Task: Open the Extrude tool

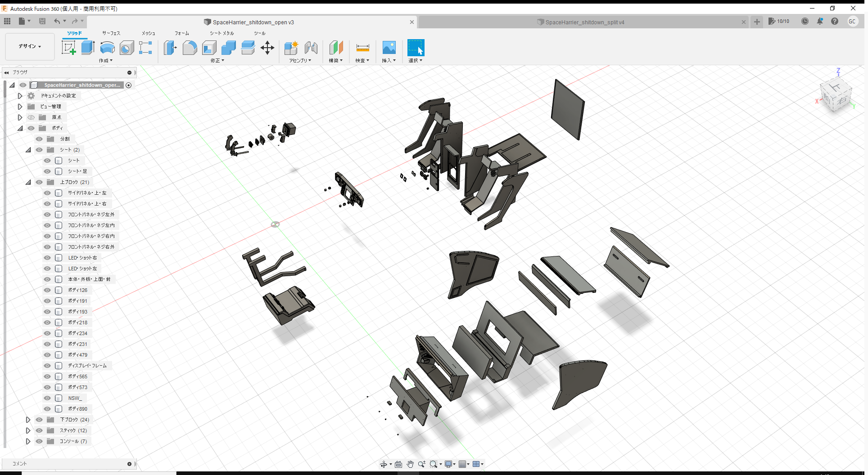Action: pyautogui.click(x=87, y=47)
